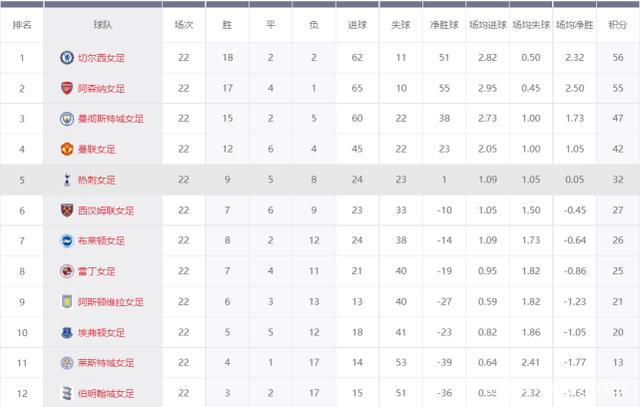Sort table by 积分 column header

(617, 24)
